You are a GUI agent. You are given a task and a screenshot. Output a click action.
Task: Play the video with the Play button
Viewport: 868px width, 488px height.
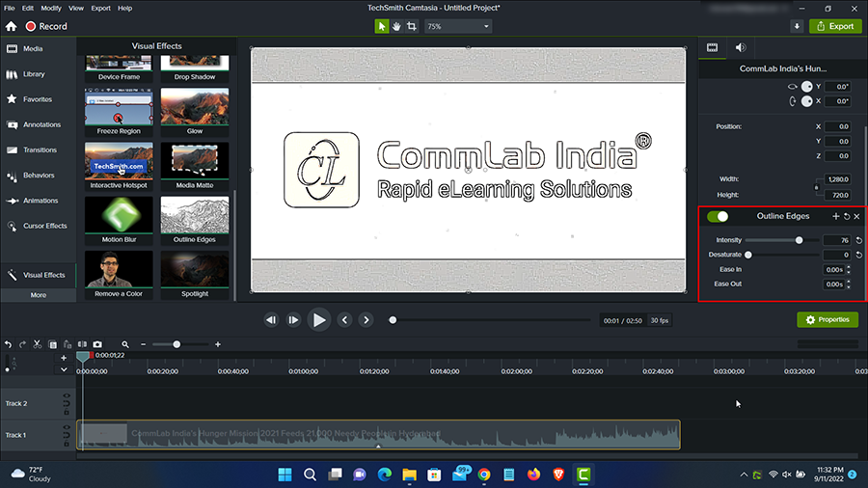(319, 320)
